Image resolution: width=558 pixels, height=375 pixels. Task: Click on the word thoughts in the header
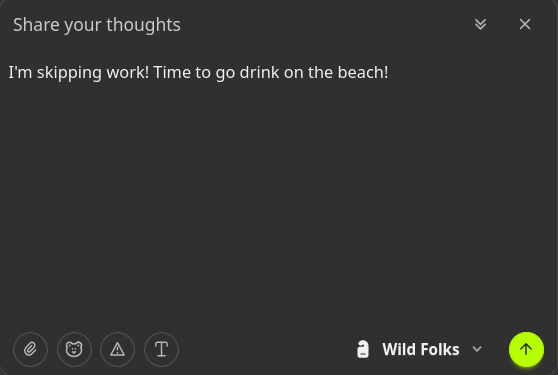(x=143, y=25)
